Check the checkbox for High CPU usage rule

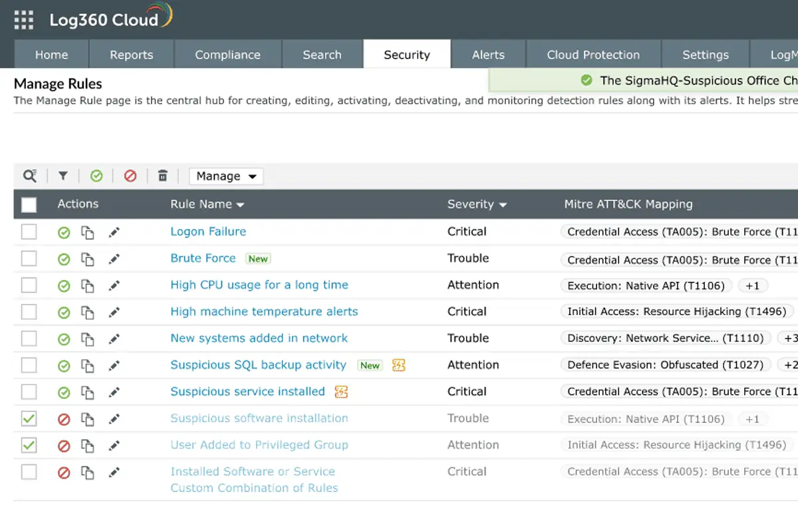(29, 285)
